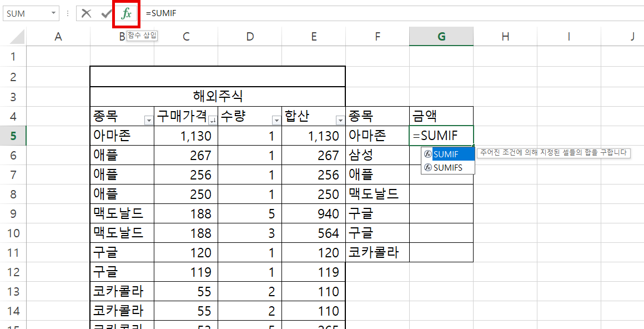Screen dimensions: 644x329
Task: Select row 9 header
Action: [13, 213]
